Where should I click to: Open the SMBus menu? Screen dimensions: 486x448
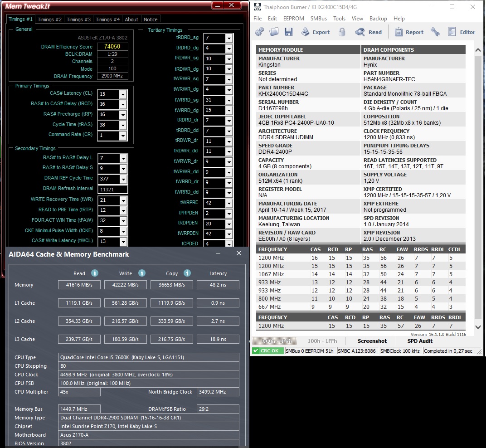pyautogui.click(x=319, y=19)
